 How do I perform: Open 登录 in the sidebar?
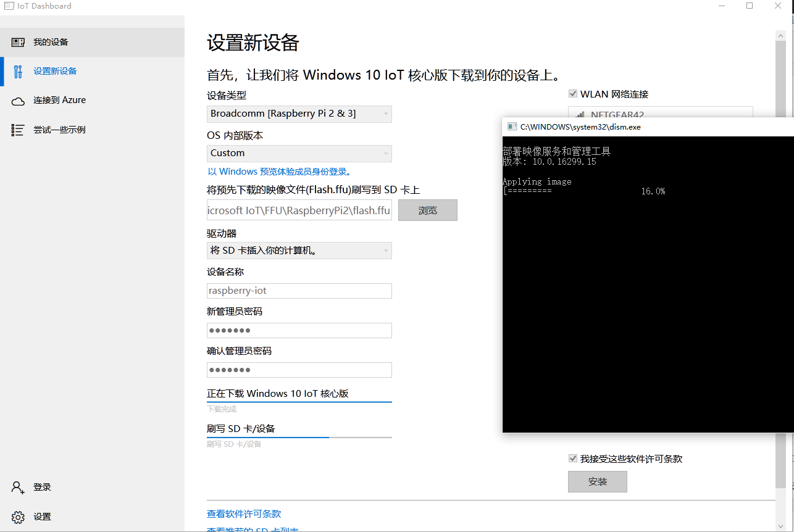click(x=93, y=487)
